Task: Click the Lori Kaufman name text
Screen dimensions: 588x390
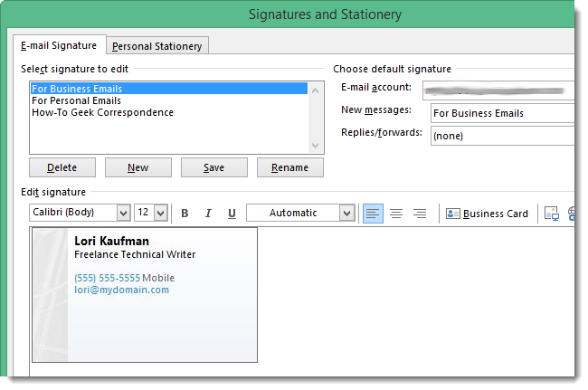Action: pyautogui.click(x=111, y=241)
